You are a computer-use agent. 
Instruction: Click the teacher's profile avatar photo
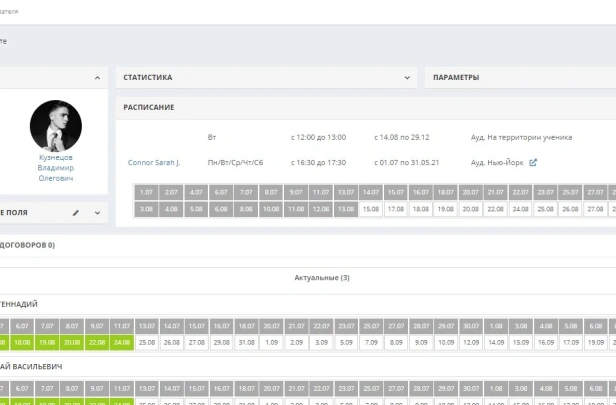56,125
